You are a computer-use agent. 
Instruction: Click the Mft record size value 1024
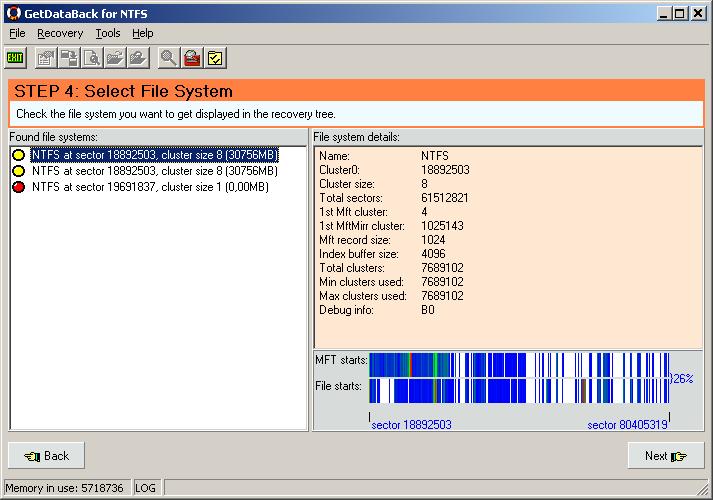433,240
